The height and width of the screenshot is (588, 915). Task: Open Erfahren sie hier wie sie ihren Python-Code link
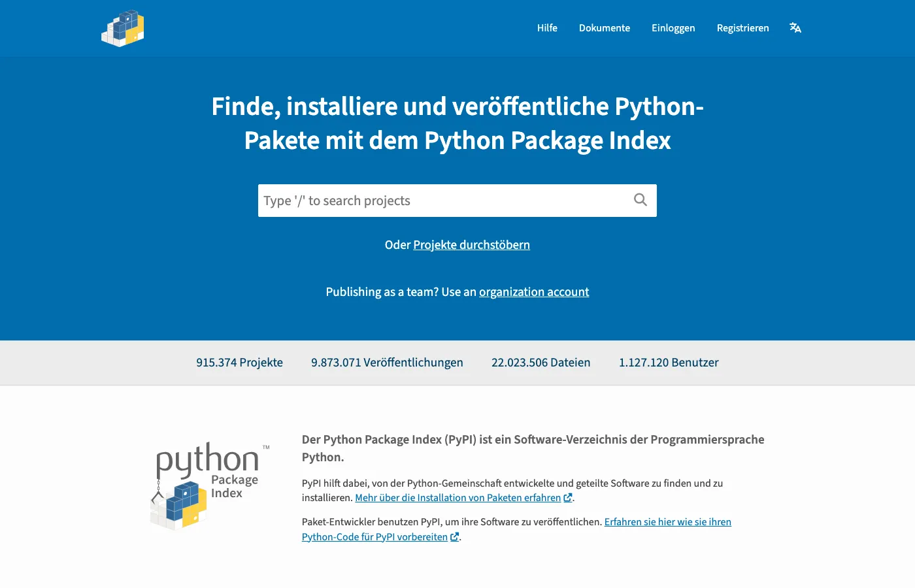pos(516,529)
